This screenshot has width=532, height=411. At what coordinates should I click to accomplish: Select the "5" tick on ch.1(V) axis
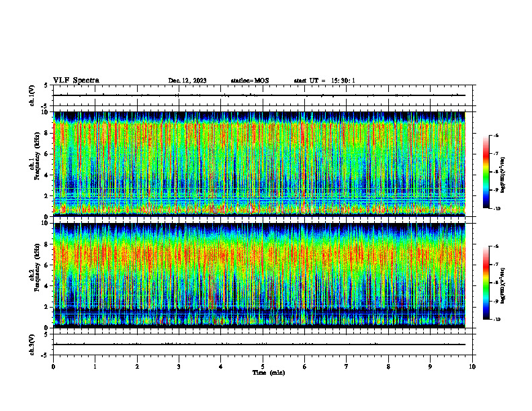tap(46, 85)
